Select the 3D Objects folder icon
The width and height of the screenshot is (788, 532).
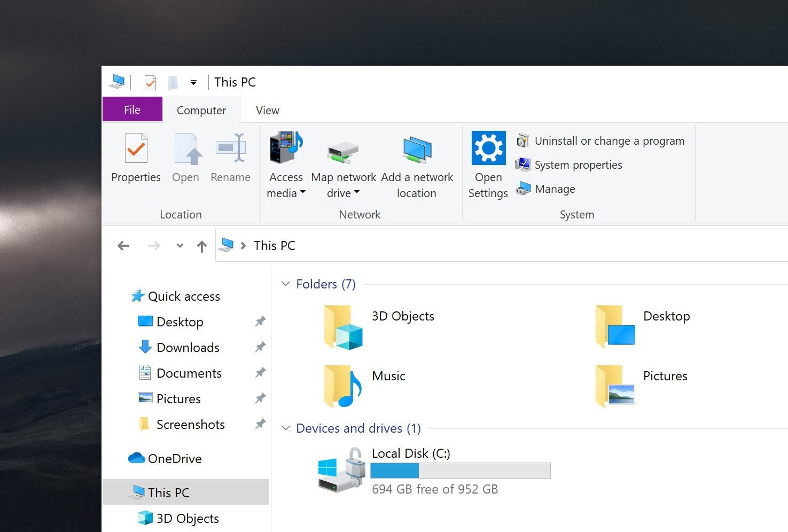[x=343, y=327]
